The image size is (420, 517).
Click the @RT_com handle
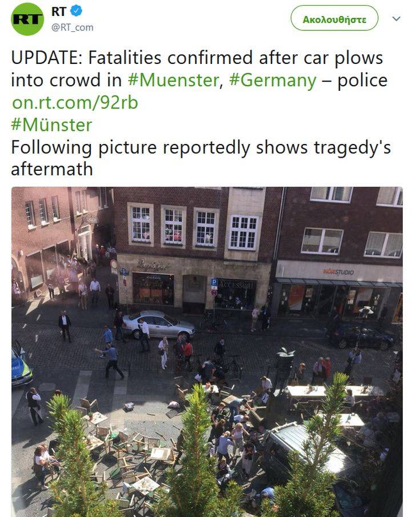click(72, 27)
